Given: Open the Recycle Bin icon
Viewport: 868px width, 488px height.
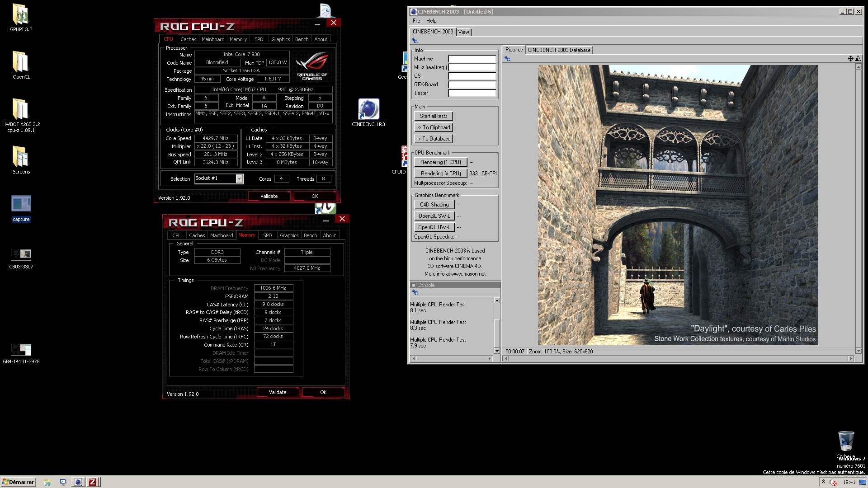Looking at the screenshot, I should click(846, 445).
